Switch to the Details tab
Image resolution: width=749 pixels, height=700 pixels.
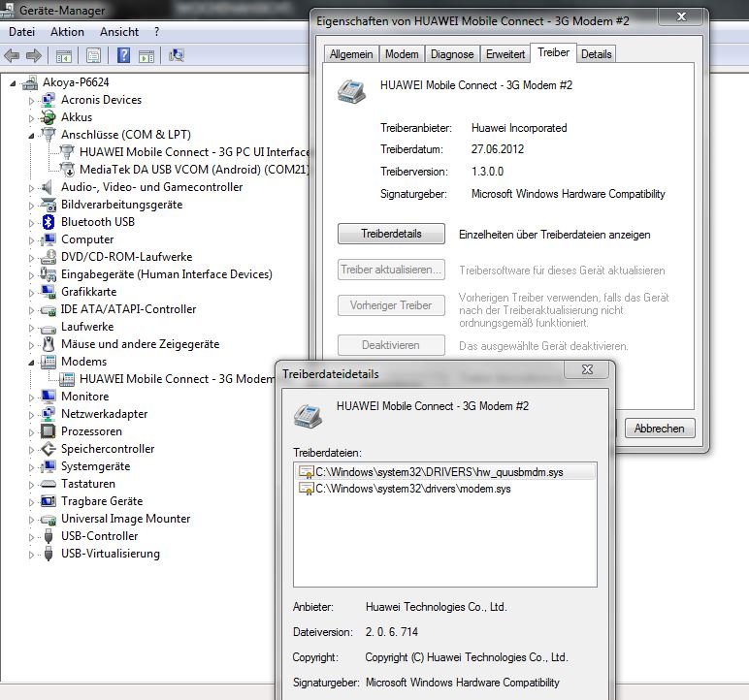[x=596, y=54]
